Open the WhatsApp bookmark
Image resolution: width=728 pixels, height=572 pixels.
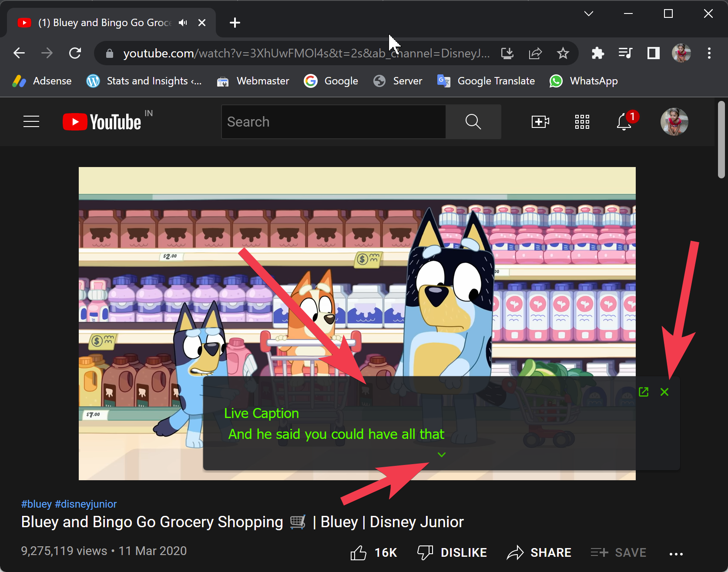coord(584,81)
